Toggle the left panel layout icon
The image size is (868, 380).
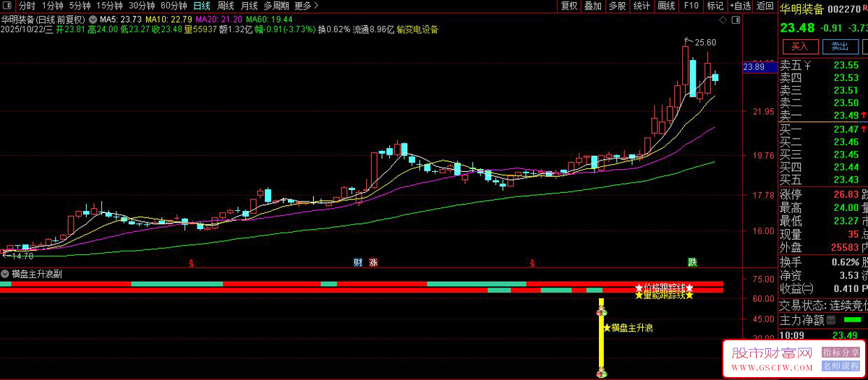[7, 5]
